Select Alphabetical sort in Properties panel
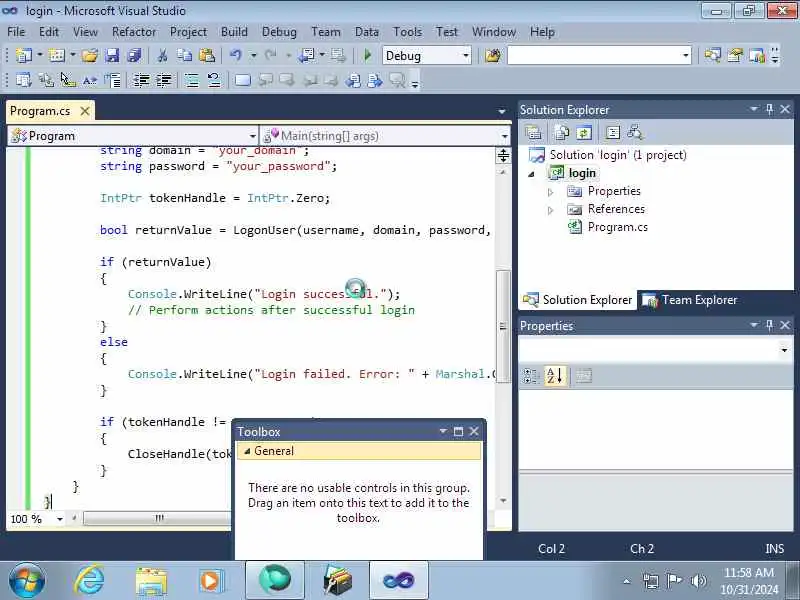 [555, 376]
